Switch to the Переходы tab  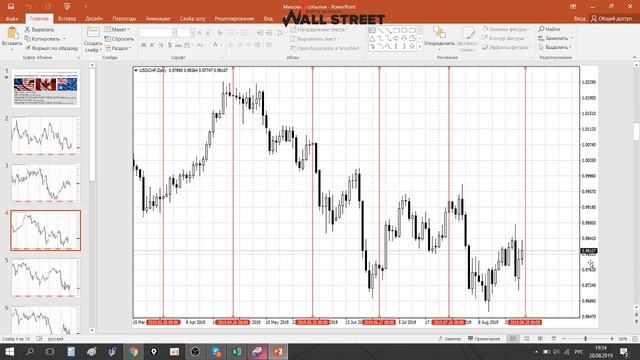tap(124, 18)
